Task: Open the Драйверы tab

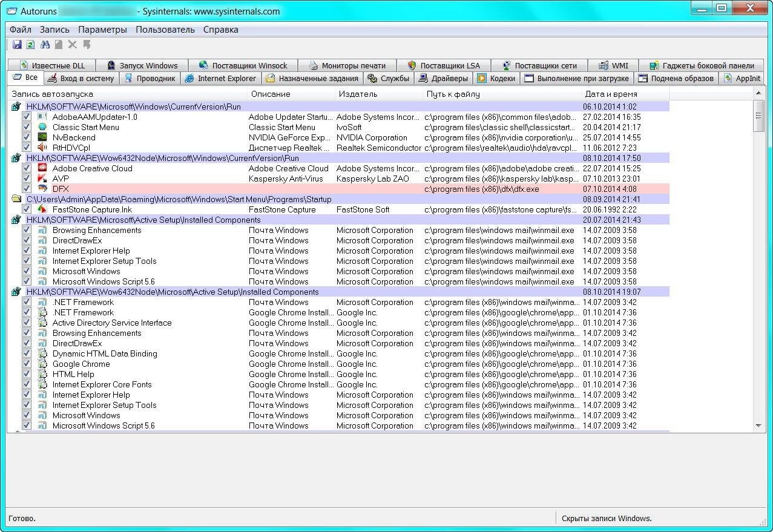Action: [x=443, y=78]
